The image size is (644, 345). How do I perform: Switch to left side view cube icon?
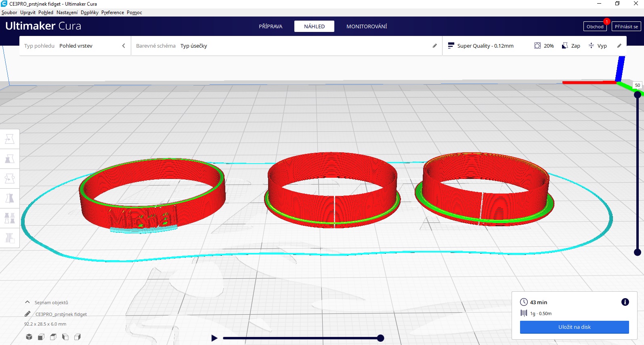click(65, 337)
